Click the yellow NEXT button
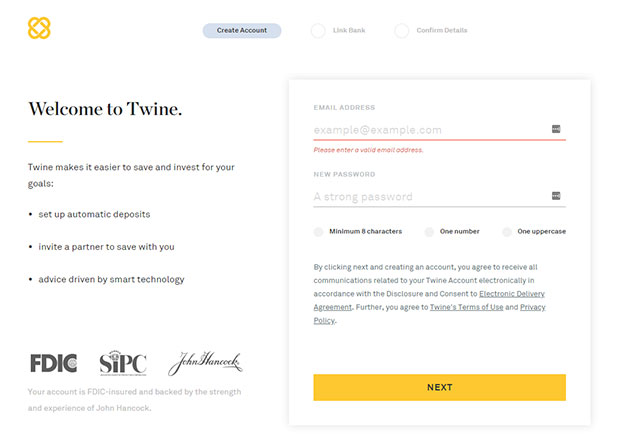Viewport: 620px width, 434px height. click(x=440, y=387)
